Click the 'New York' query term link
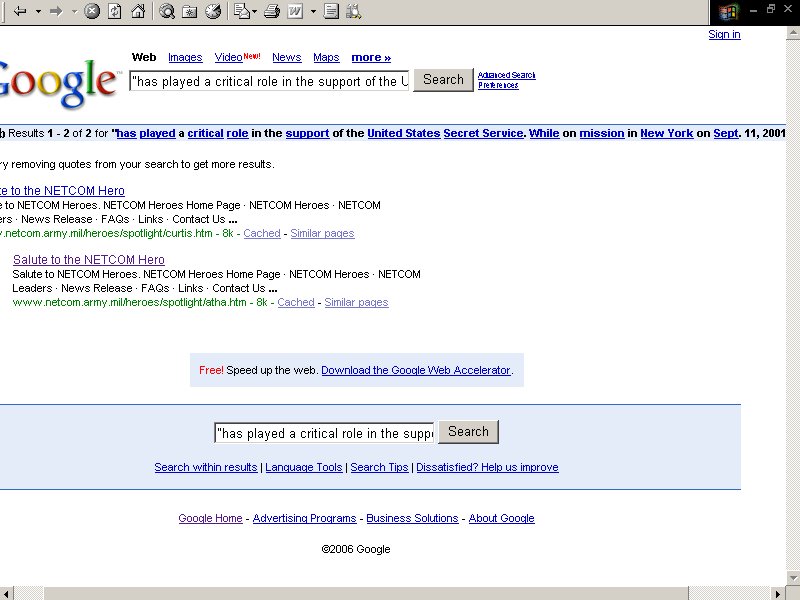The height and width of the screenshot is (600, 800). click(667, 134)
